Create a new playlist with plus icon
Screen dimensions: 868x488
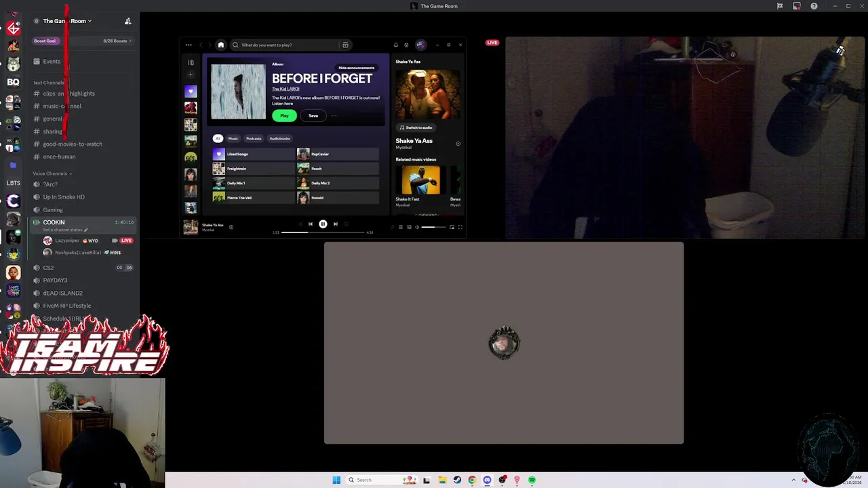click(x=191, y=75)
